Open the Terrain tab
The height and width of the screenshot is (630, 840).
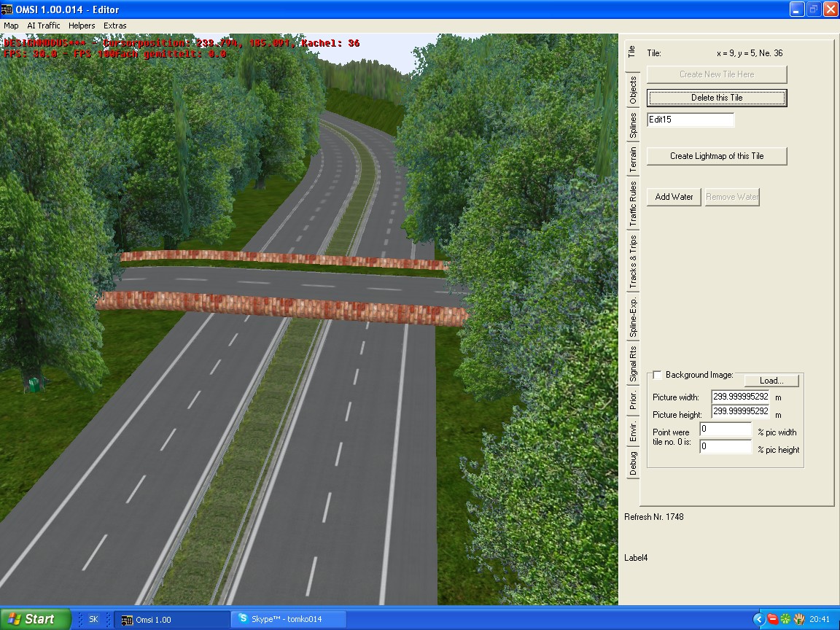pos(632,159)
